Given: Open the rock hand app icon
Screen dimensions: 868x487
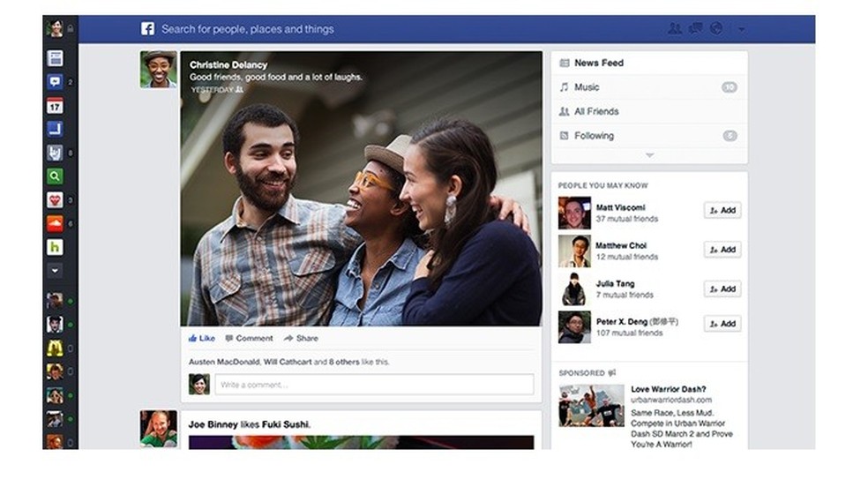Looking at the screenshot, I should point(55,153).
